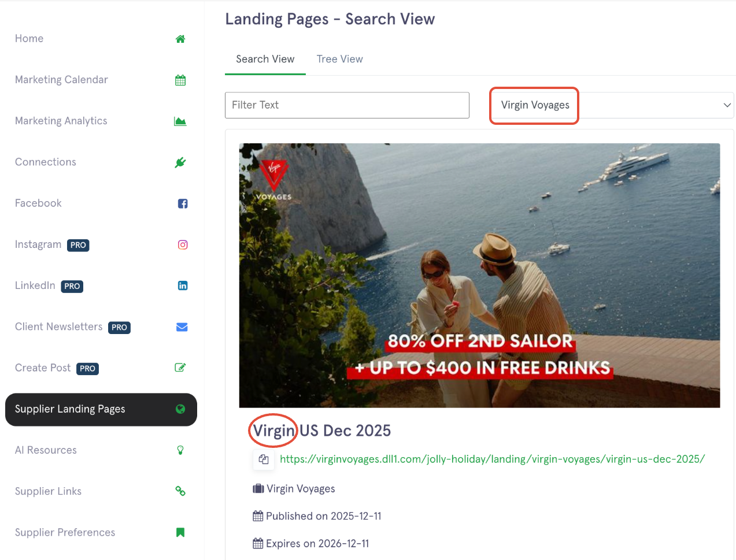Click the AI Resources lightbulb icon
736x560 pixels.
point(180,450)
